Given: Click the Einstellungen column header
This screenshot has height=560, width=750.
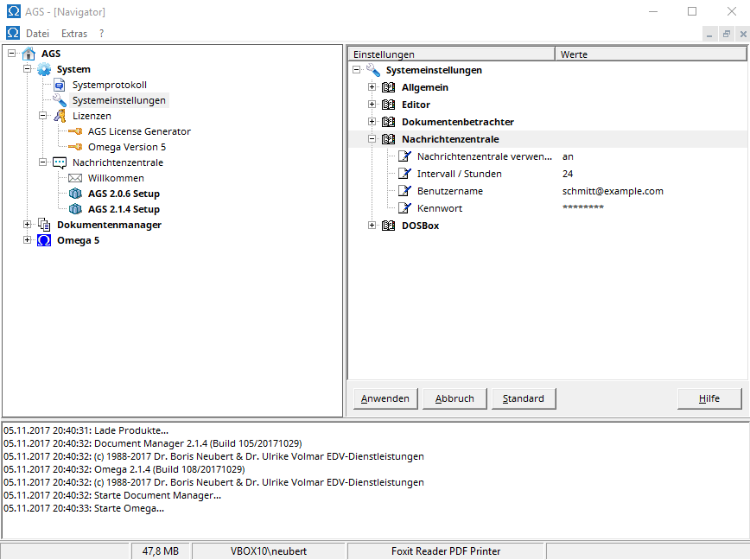Looking at the screenshot, I should click(x=452, y=54).
